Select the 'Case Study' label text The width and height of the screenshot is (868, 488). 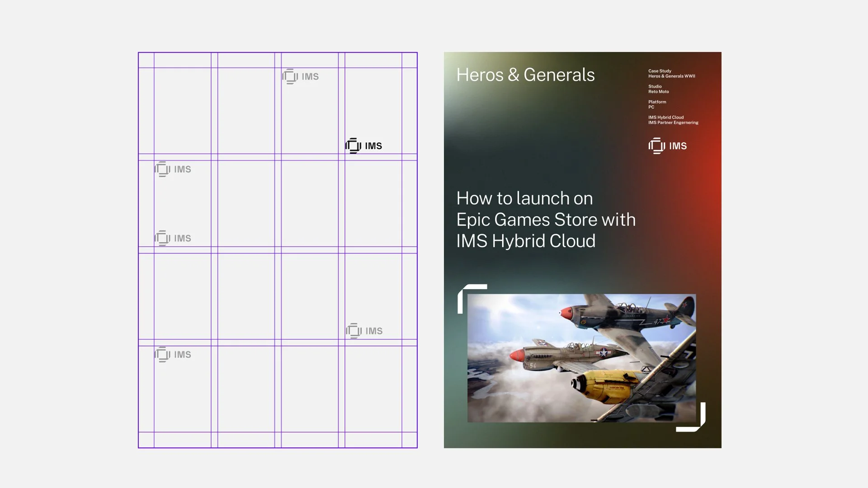(660, 71)
